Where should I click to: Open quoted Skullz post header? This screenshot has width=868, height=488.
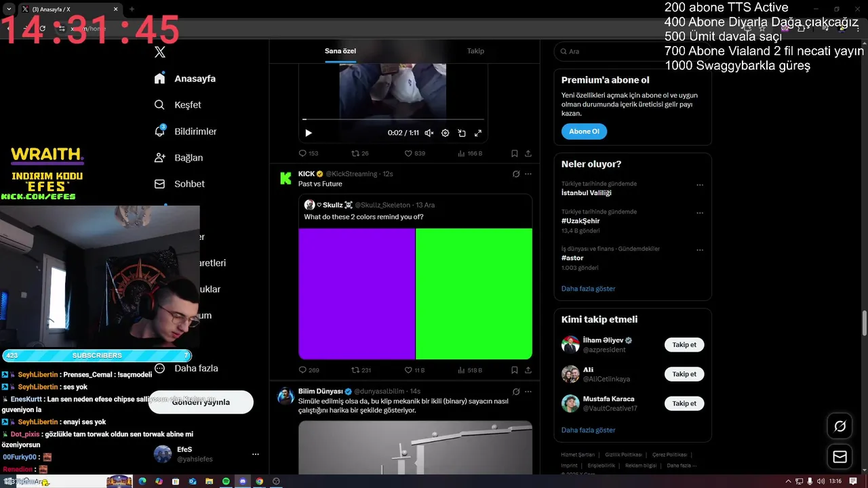(370, 205)
